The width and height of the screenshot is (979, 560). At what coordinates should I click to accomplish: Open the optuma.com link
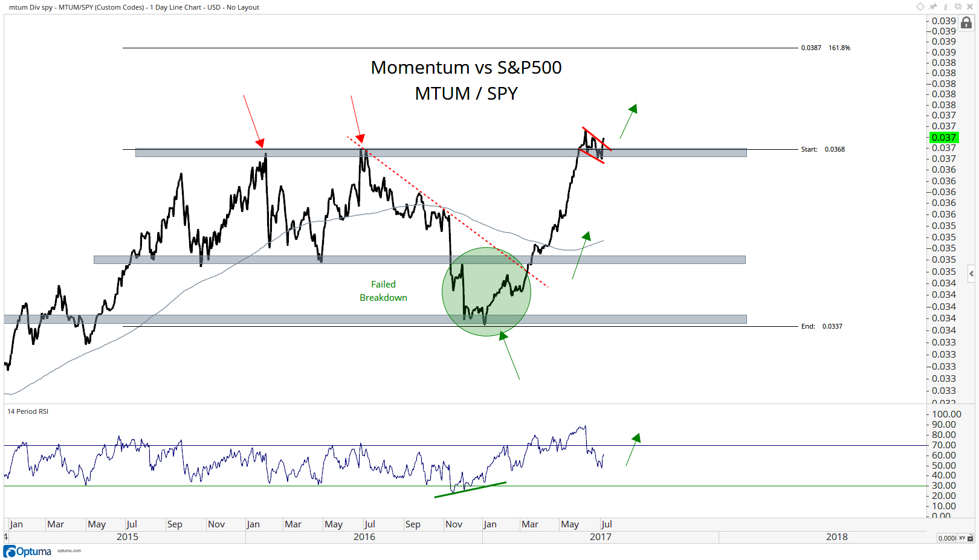point(69,550)
